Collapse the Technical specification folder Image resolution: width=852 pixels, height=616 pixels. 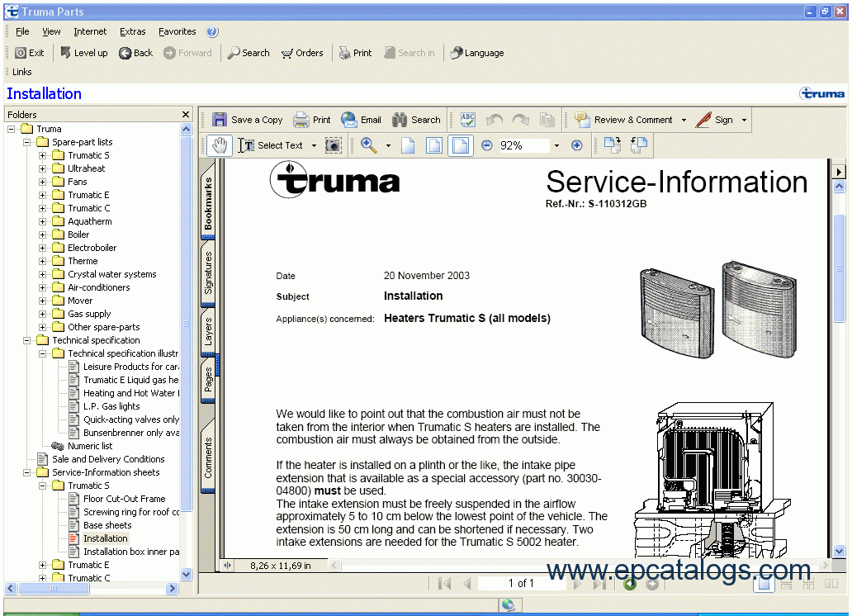tap(26, 340)
